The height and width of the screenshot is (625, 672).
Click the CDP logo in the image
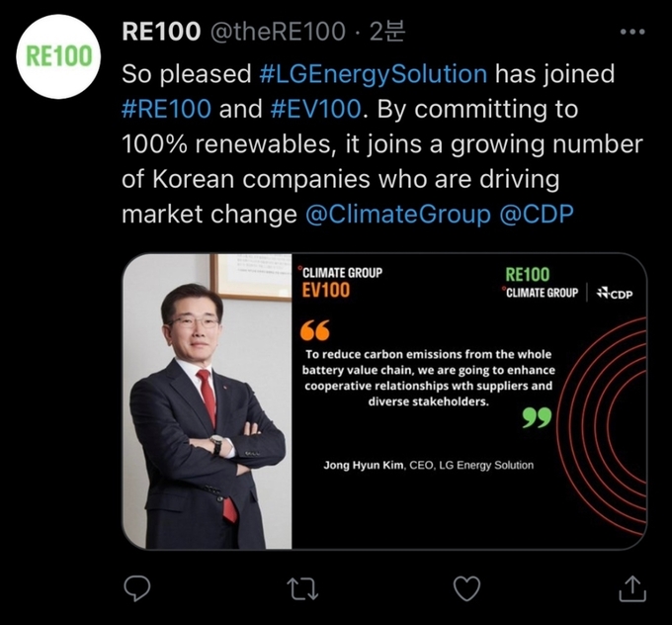click(615, 294)
